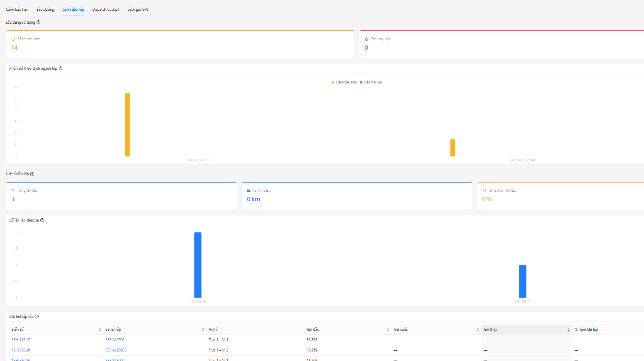
Task: Click the orange info icon on Cảnh báo sớm card
Action: (x=13, y=39)
